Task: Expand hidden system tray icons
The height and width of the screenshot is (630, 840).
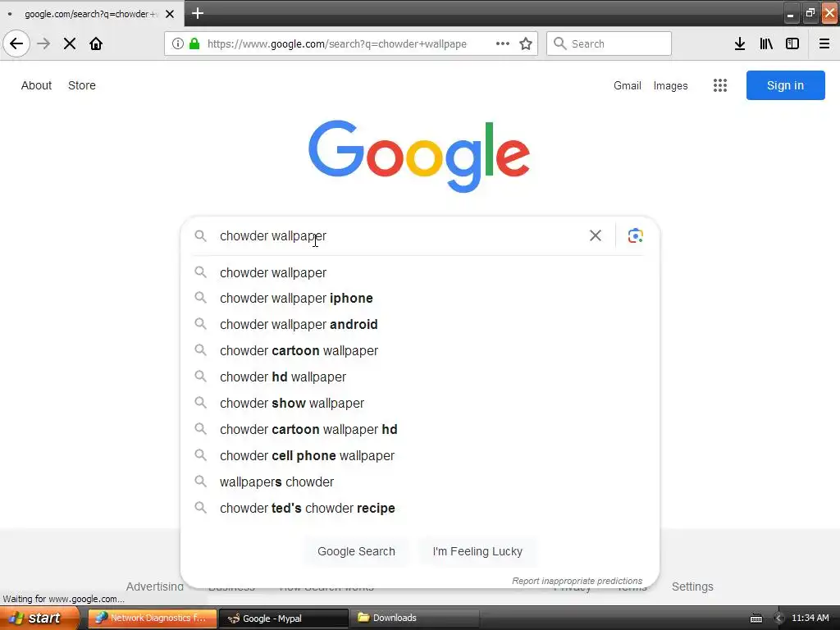Action: tap(778, 619)
